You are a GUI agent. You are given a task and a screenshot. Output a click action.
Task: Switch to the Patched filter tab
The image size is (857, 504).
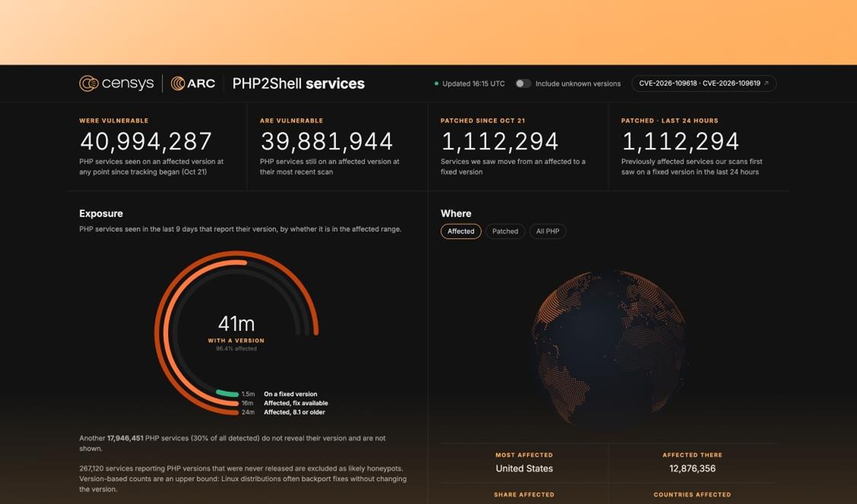click(505, 231)
